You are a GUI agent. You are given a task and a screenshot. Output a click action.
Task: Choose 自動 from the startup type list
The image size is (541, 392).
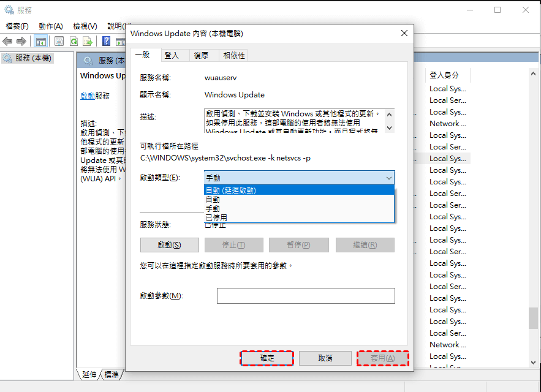pos(299,200)
